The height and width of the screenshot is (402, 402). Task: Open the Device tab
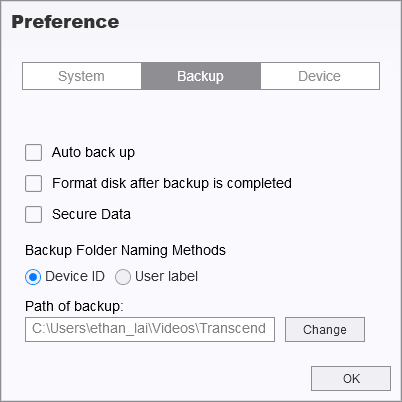(320, 76)
